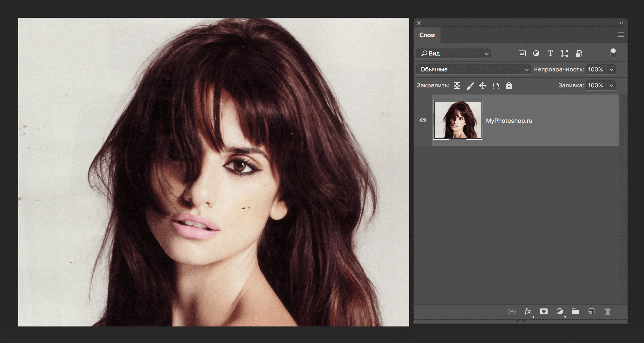Create a new layer
Image resolution: width=644 pixels, height=343 pixels.
click(591, 311)
